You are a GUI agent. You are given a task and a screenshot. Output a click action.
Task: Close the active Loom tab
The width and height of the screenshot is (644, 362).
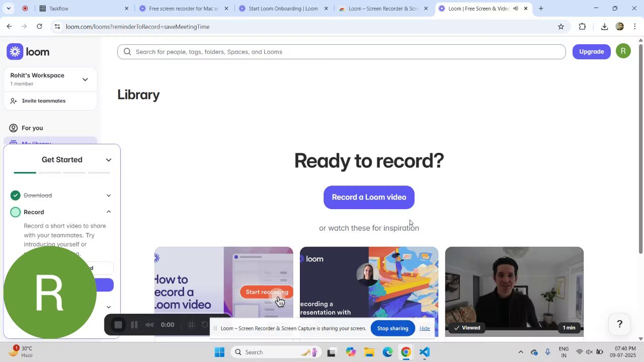pos(526,9)
